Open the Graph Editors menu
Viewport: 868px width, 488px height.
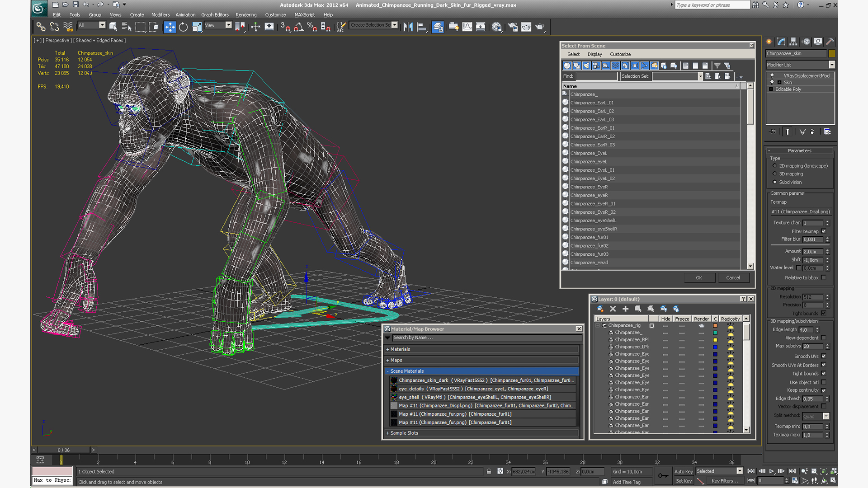215,15
